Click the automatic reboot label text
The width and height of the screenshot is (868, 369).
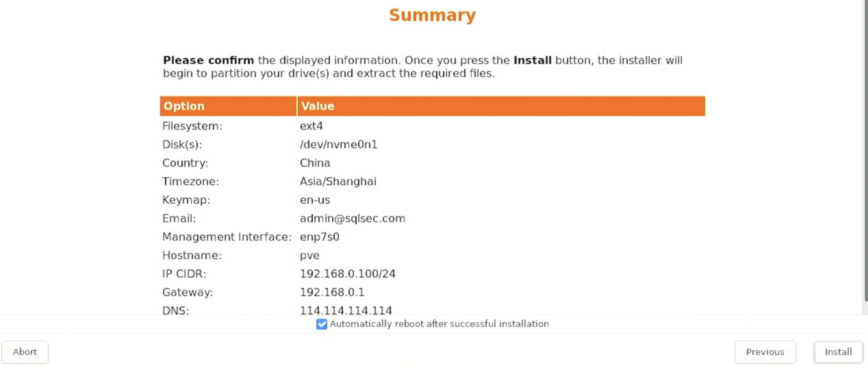439,324
